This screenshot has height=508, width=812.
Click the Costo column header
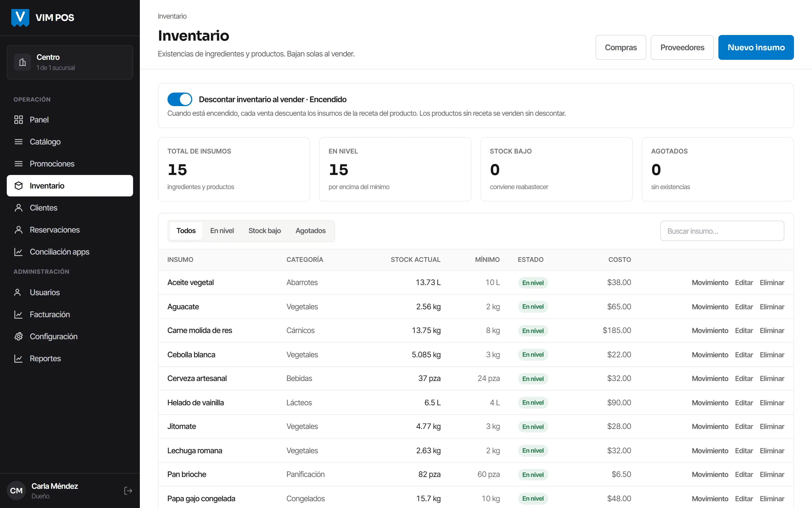[620, 260]
